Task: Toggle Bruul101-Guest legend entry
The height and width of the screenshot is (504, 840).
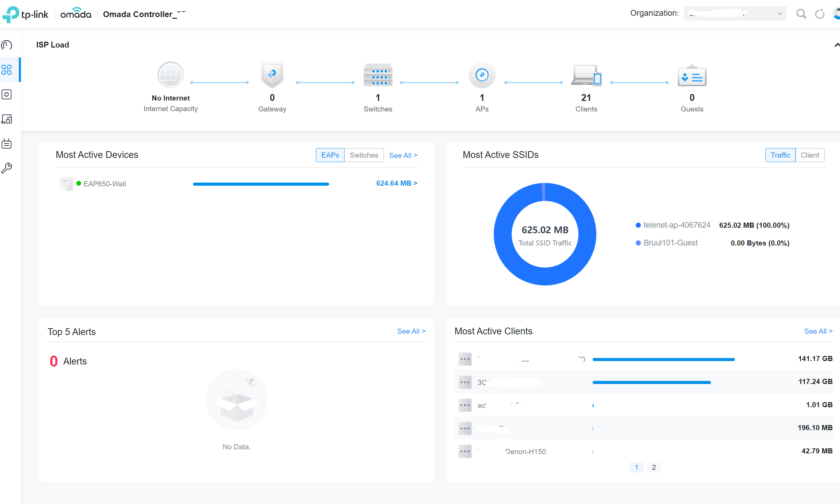Action: tap(666, 243)
